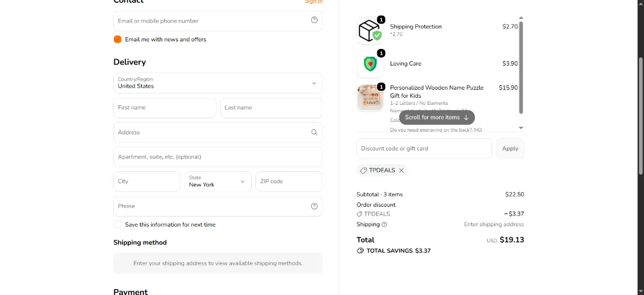Click the Enter shipping address text
644x295 pixels.
[494, 225]
